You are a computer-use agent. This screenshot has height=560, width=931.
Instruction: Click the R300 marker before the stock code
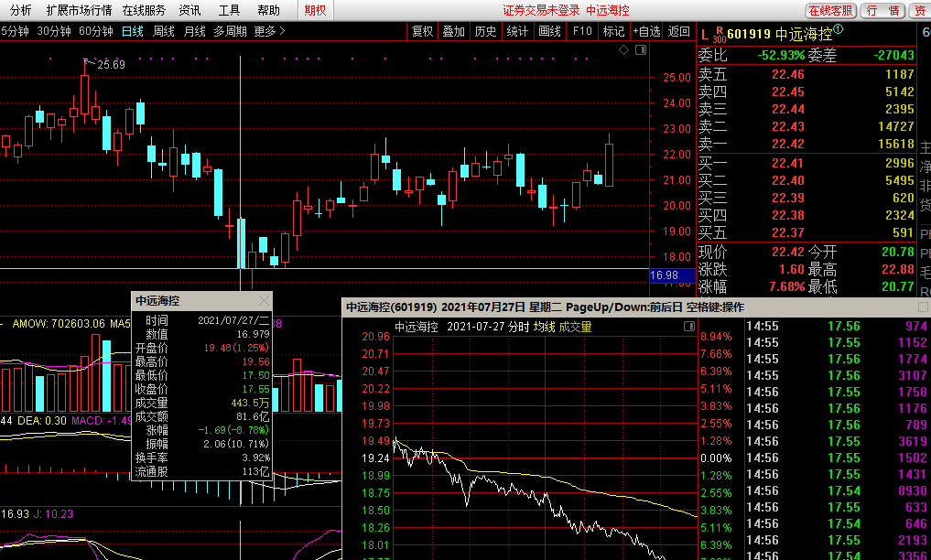(x=719, y=35)
